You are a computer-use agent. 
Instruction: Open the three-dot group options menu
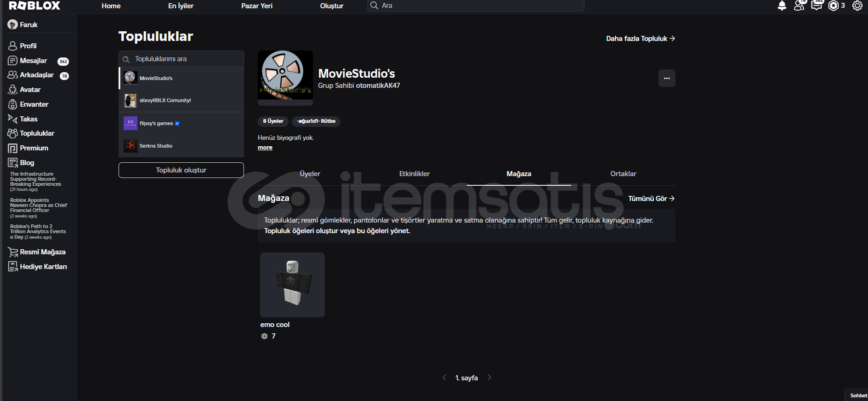667,78
